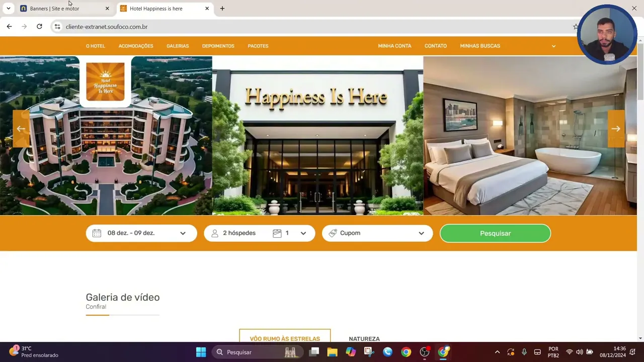
Task: Click the coupon tag icon
Action: [x=333, y=233]
